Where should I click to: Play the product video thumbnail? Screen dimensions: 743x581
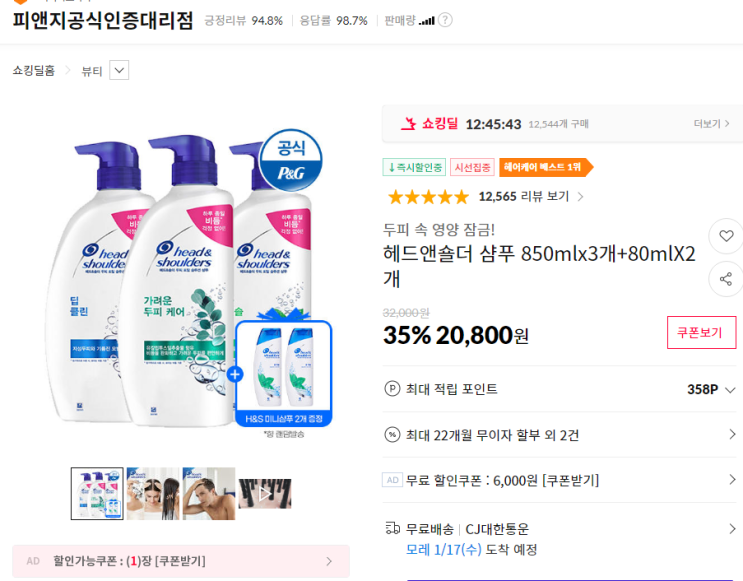[x=265, y=493]
